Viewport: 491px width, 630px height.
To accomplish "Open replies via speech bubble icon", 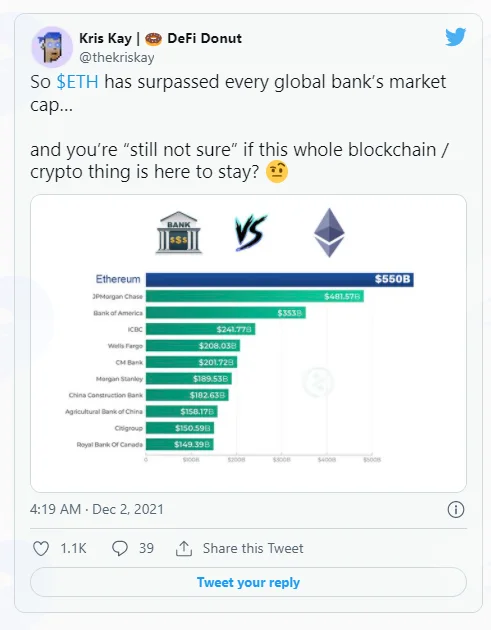I will pyautogui.click(x=120, y=548).
